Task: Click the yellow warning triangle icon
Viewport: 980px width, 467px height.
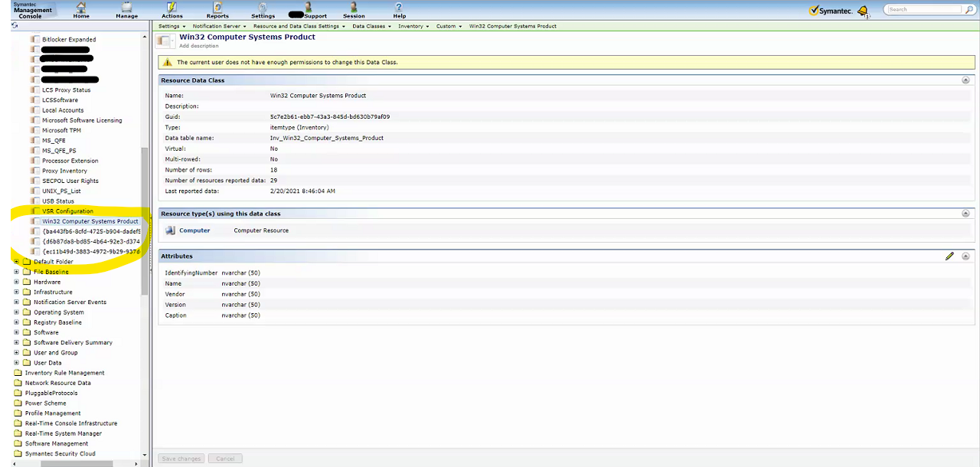Action: point(168,62)
